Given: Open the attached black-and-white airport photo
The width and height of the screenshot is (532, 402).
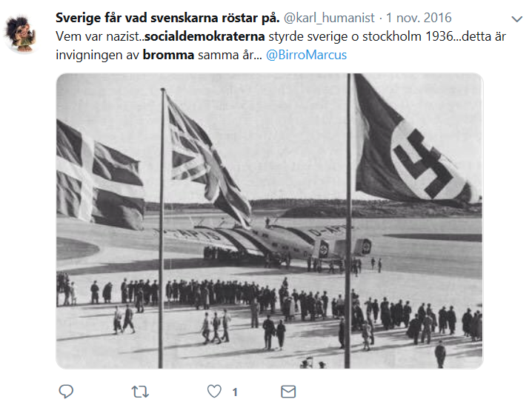Looking at the screenshot, I should [x=270, y=221].
